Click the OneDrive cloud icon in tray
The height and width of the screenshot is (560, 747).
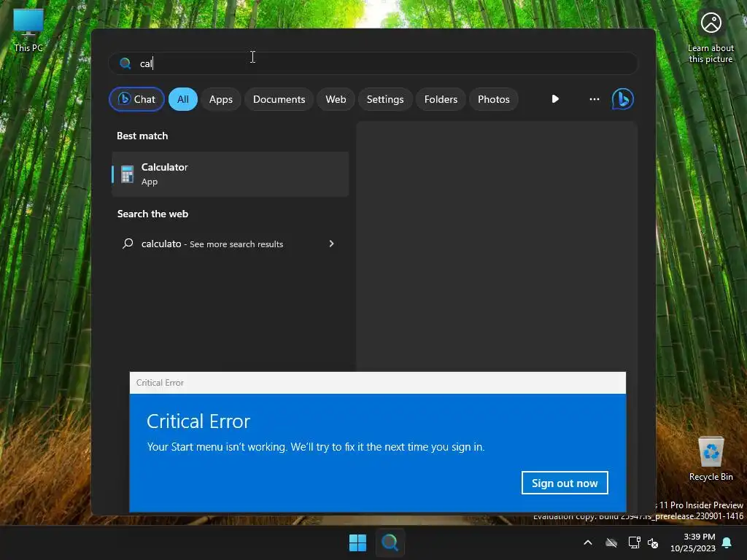tap(611, 542)
